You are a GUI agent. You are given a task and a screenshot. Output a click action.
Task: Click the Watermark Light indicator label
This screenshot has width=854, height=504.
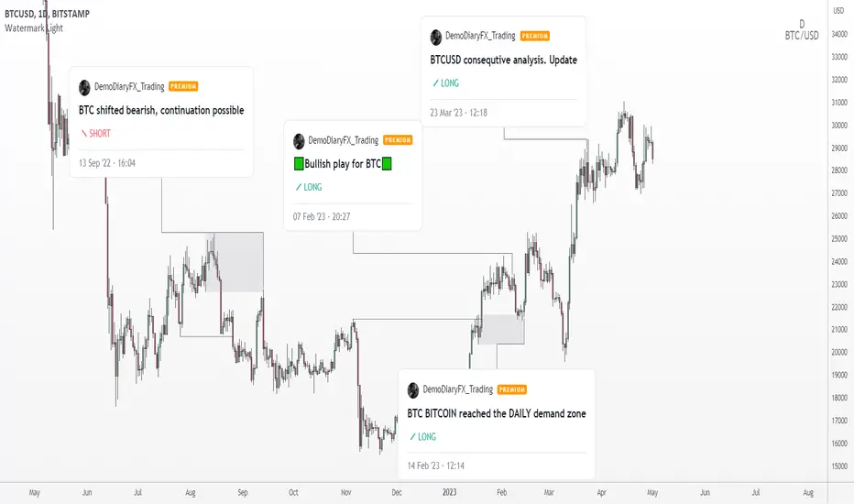[x=34, y=27]
